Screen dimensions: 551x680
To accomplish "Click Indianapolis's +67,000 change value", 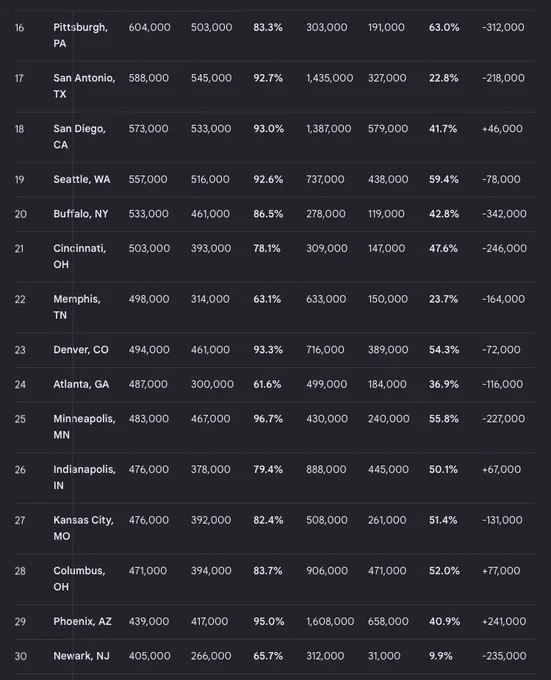I will (x=502, y=470).
